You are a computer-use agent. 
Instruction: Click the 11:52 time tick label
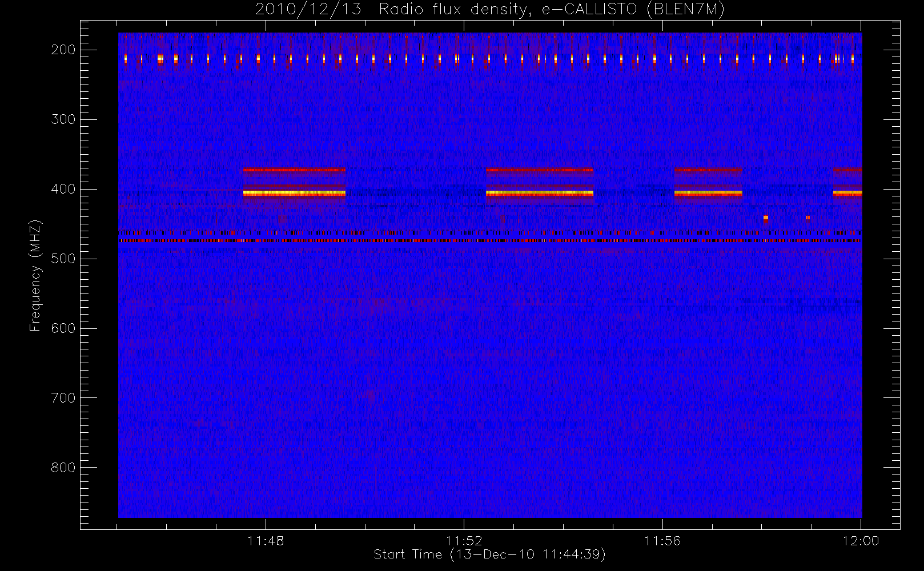click(464, 541)
